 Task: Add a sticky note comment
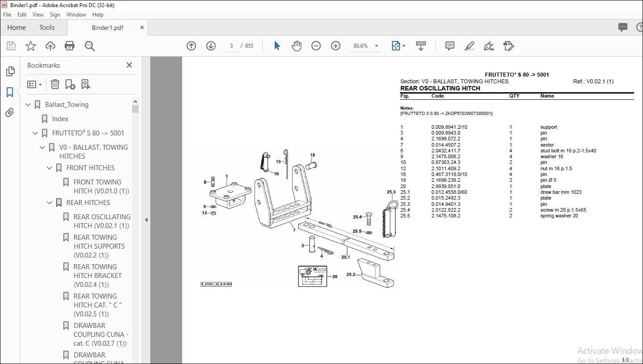pyautogui.click(x=450, y=46)
